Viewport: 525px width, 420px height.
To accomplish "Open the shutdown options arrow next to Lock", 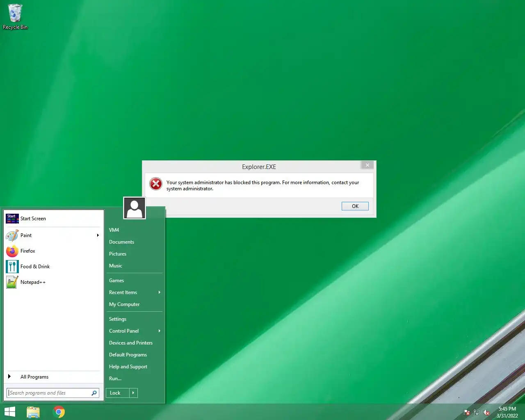I will tap(133, 393).
